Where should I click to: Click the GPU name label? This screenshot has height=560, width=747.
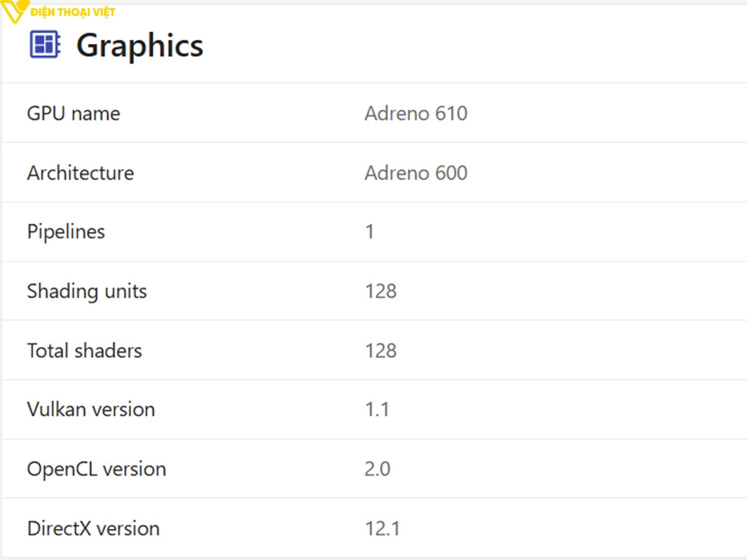(74, 113)
